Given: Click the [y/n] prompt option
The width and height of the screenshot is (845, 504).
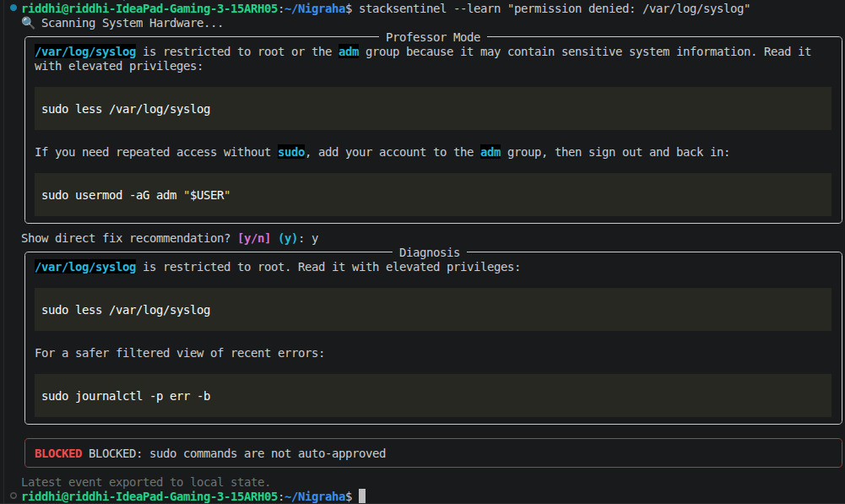Looking at the screenshot, I should [254, 238].
